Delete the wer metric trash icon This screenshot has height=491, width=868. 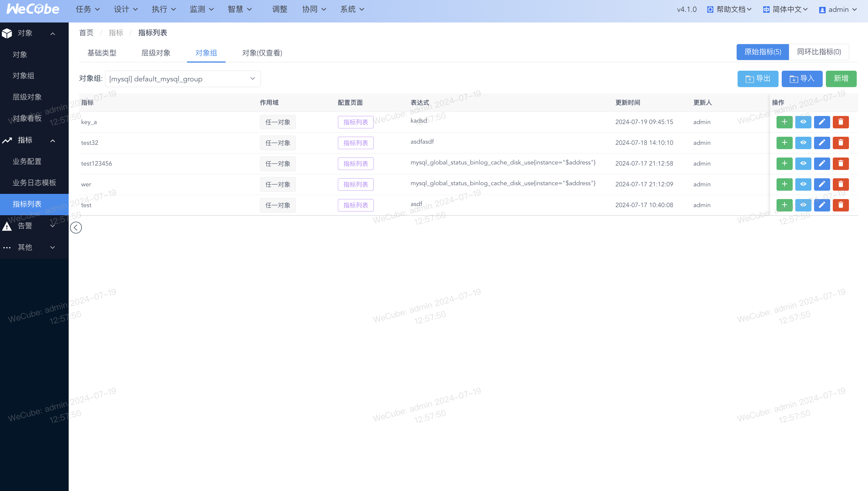(841, 184)
